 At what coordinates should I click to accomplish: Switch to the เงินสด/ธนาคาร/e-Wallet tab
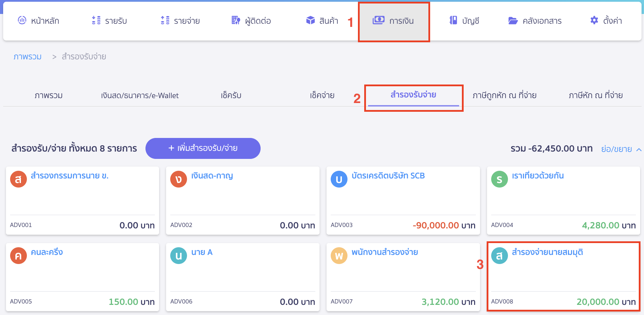tap(140, 95)
